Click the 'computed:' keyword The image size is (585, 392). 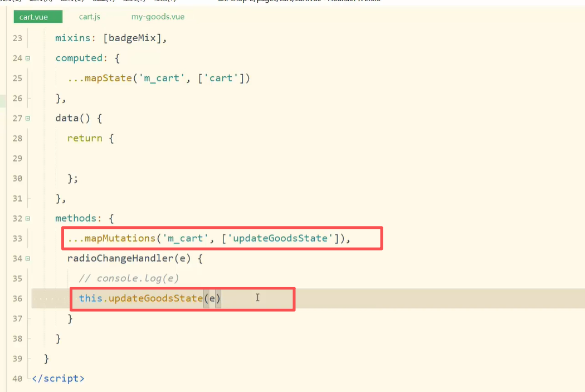point(81,58)
